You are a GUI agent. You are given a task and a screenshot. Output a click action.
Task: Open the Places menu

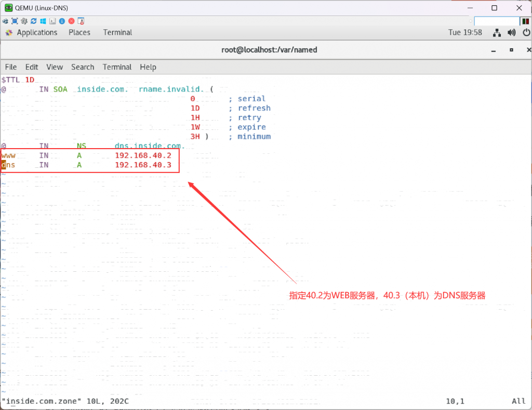pyautogui.click(x=79, y=32)
